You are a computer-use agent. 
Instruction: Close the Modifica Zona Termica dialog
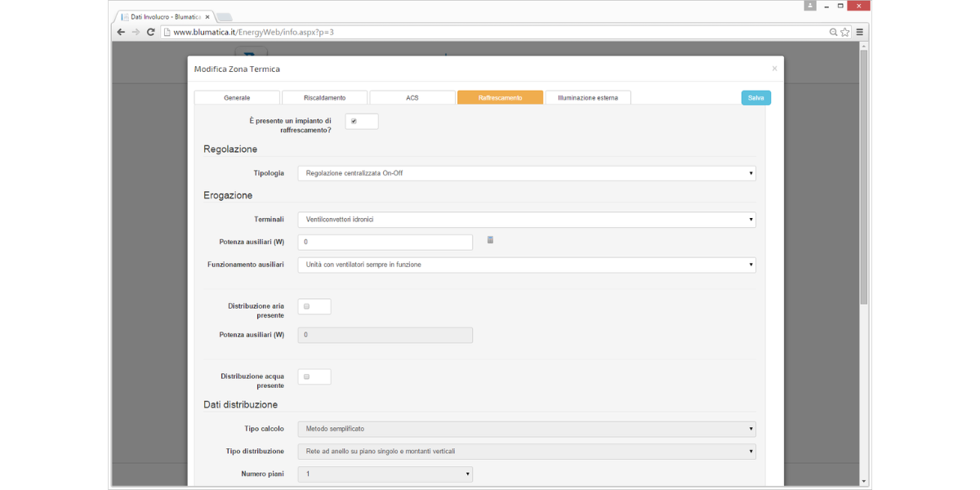pos(774,69)
